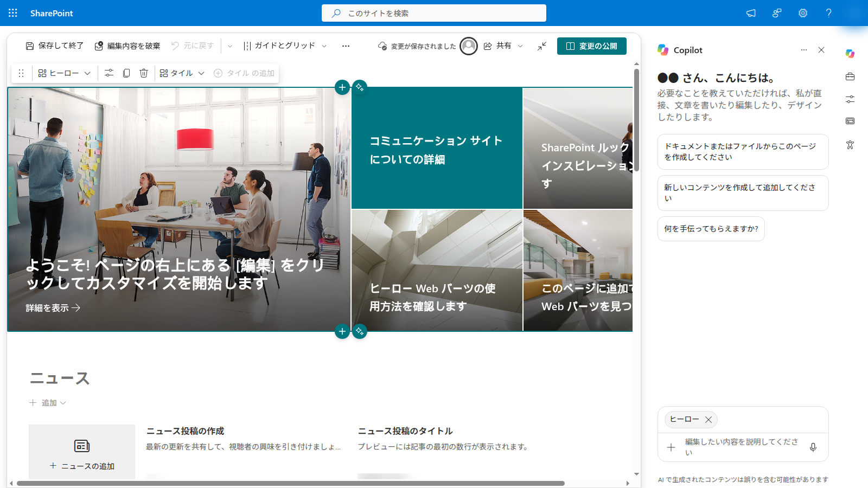Expand the undo history chevron
Screen dimensions: 868x488
click(230, 46)
